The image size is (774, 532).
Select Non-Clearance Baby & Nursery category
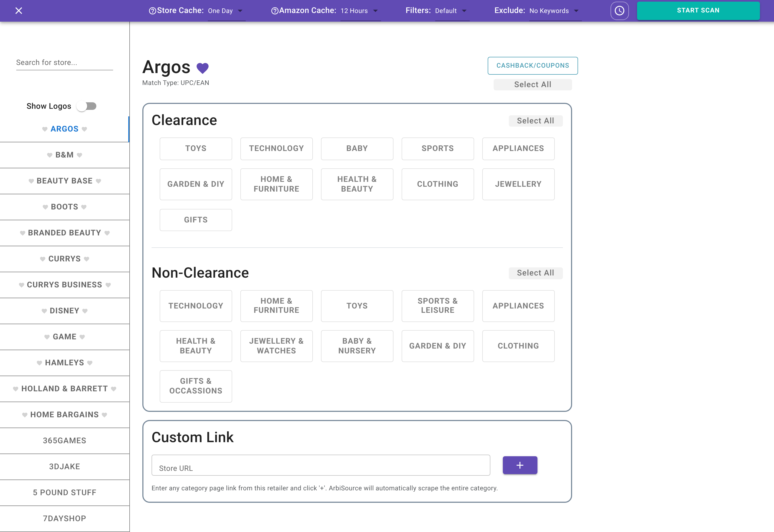point(357,346)
